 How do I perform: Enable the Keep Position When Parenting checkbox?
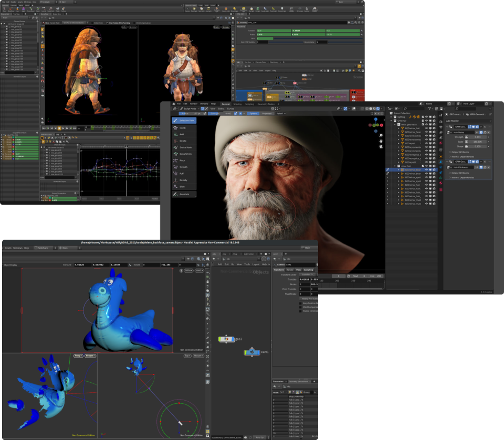click(x=299, y=303)
